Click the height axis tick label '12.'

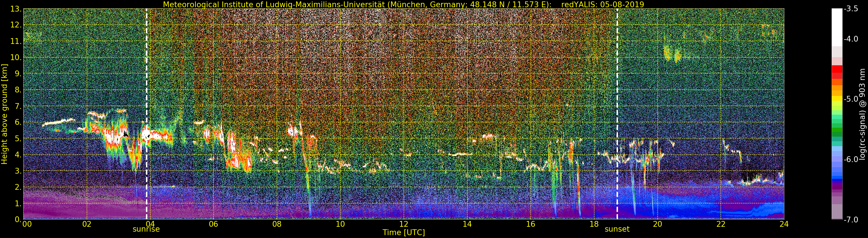pyautogui.click(x=16, y=25)
